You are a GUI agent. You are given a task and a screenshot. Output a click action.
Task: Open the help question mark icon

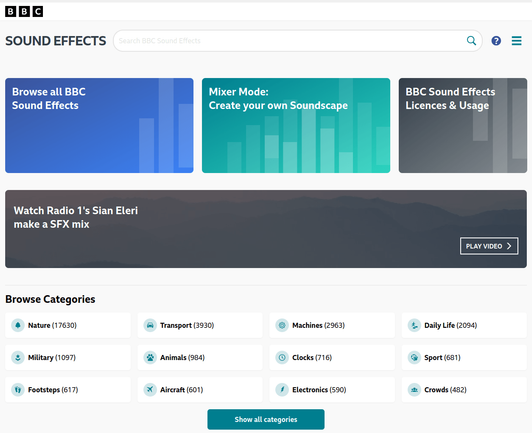click(496, 41)
